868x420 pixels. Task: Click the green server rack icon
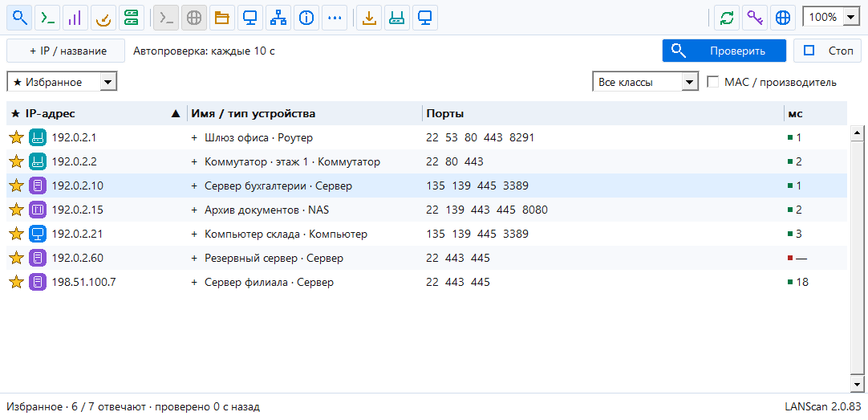coord(131,18)
